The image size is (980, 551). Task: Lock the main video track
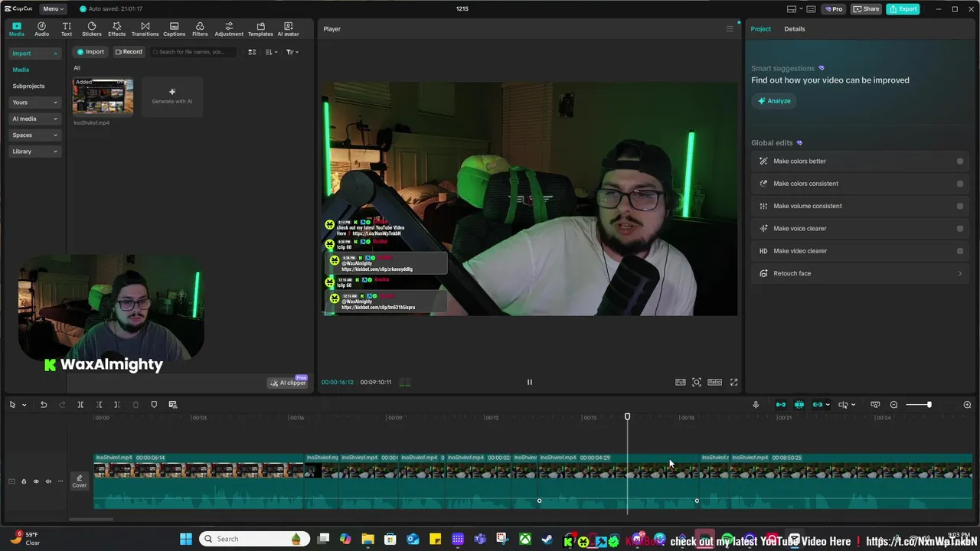pos(24,481)
